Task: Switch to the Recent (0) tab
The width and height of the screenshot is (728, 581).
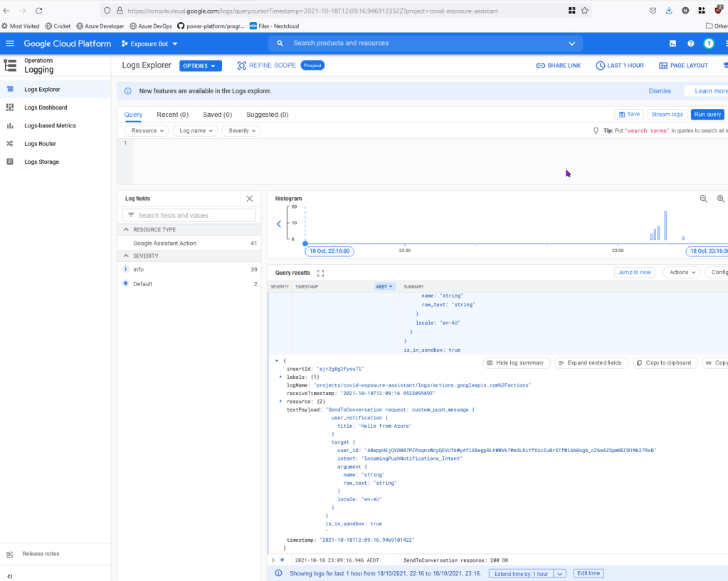Action: coord(172,115)
